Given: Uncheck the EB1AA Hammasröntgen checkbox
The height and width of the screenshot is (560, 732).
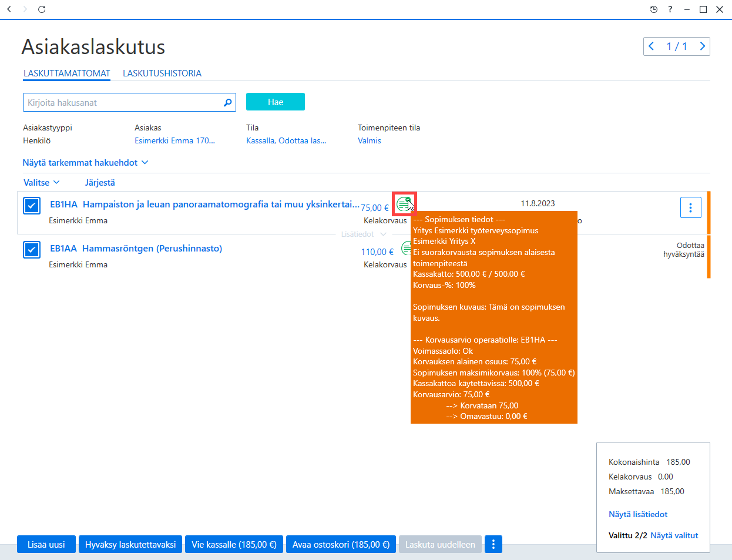Looking at the screenshot, I should click(32, 250).
